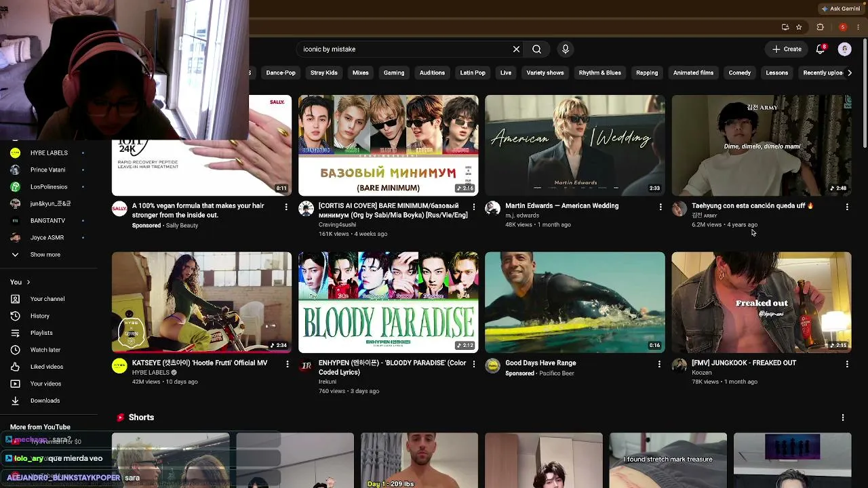Open Watch later in sidebar
Screen dimensions: 868x488
pos(49,350)
